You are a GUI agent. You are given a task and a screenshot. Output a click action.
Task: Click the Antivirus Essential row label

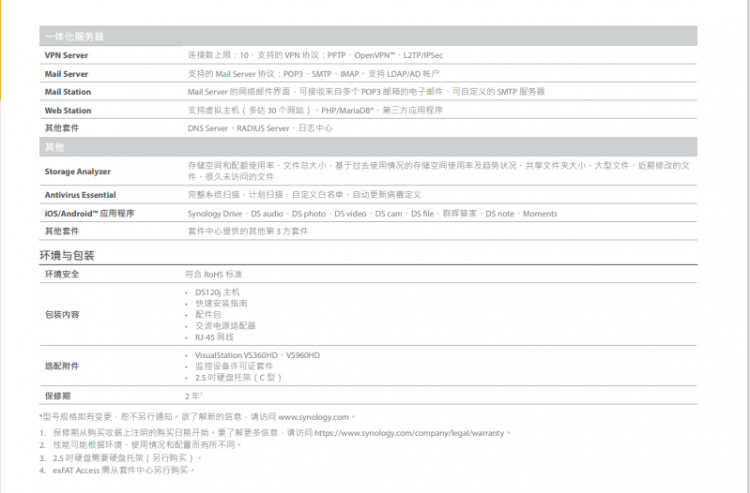click(x=80, y=195)
